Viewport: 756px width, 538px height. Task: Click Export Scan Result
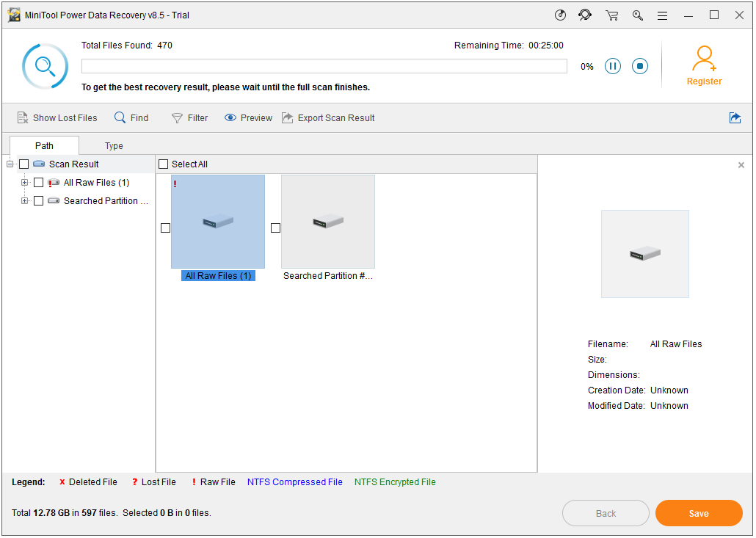(x=328, y=118)
